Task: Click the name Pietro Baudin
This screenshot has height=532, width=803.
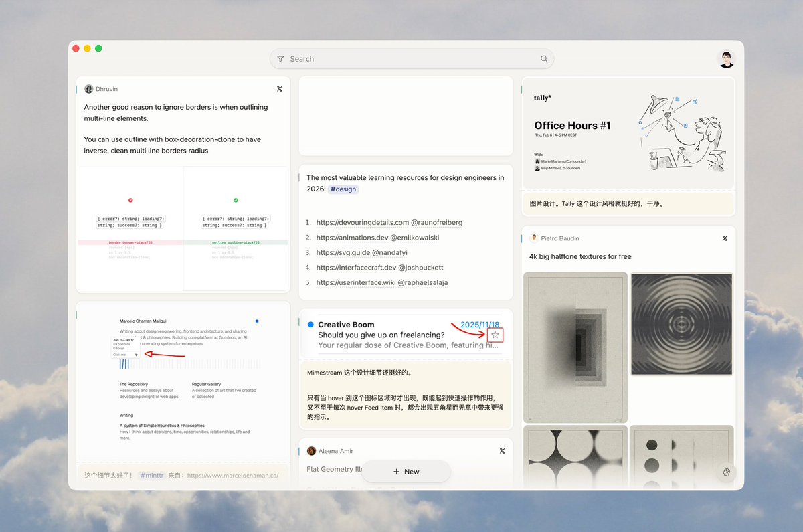Action: tap(560, 238)
